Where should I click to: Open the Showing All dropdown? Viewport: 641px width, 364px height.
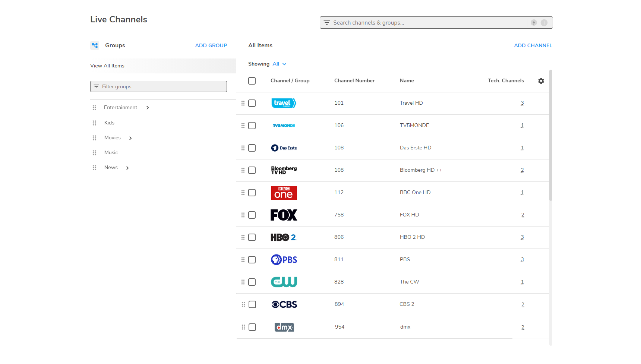tap(279, 64)
